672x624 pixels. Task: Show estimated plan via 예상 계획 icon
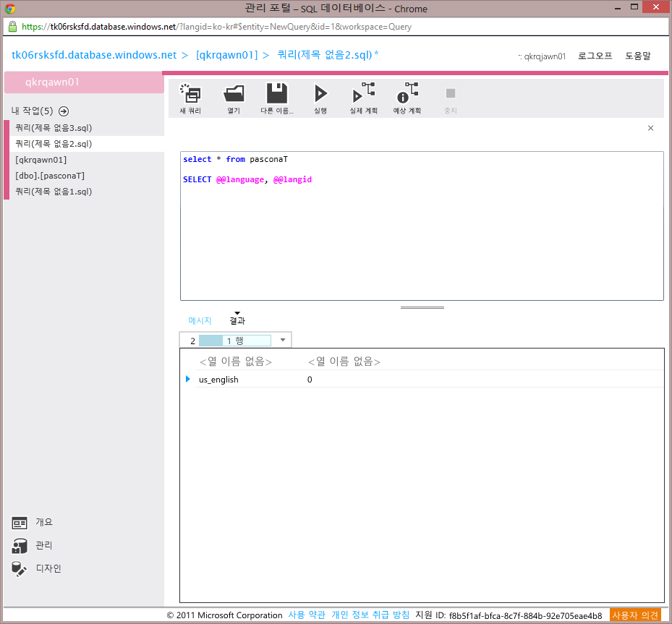[x=407, y=93]
